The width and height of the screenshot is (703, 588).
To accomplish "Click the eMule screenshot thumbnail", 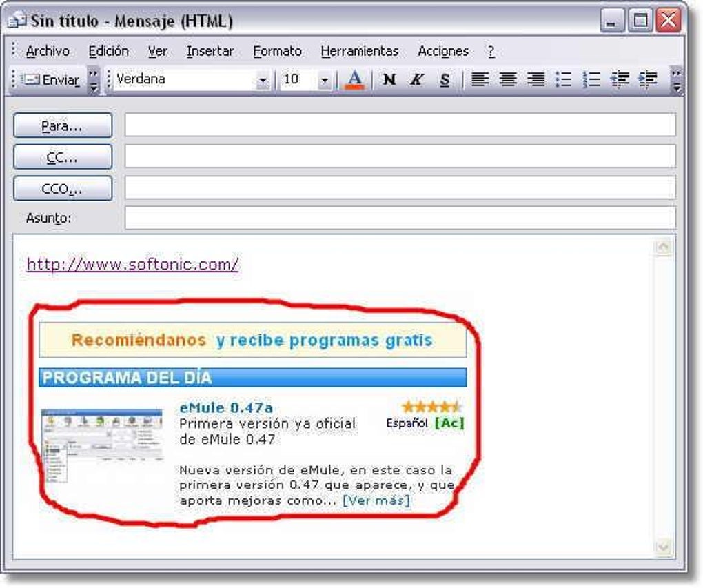I will pyautogui.click(x=102, y=445).
